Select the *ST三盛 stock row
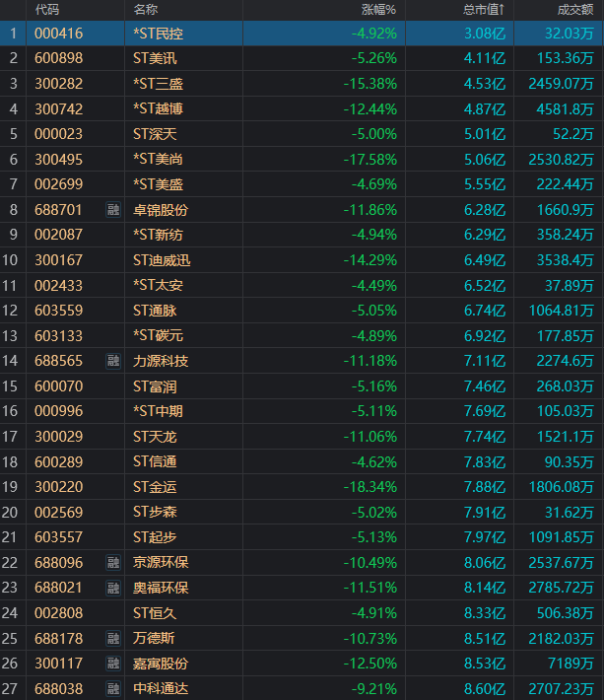Screen dimensions: 604x700 (x=302, y=84)
